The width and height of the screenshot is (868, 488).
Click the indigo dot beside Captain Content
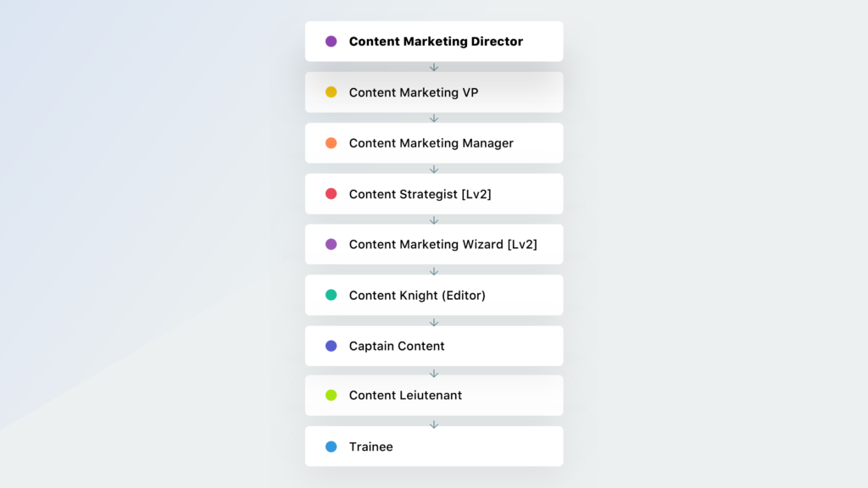pos(331,346)
